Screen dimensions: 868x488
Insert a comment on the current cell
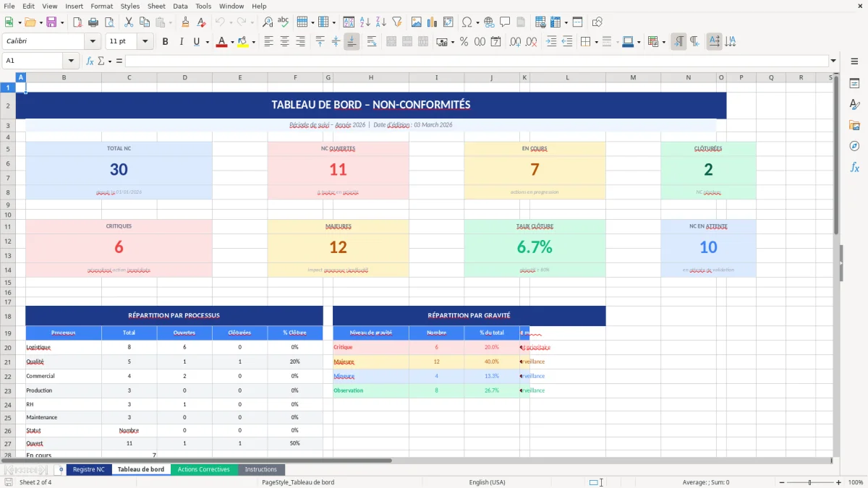(x=505, y=22)
